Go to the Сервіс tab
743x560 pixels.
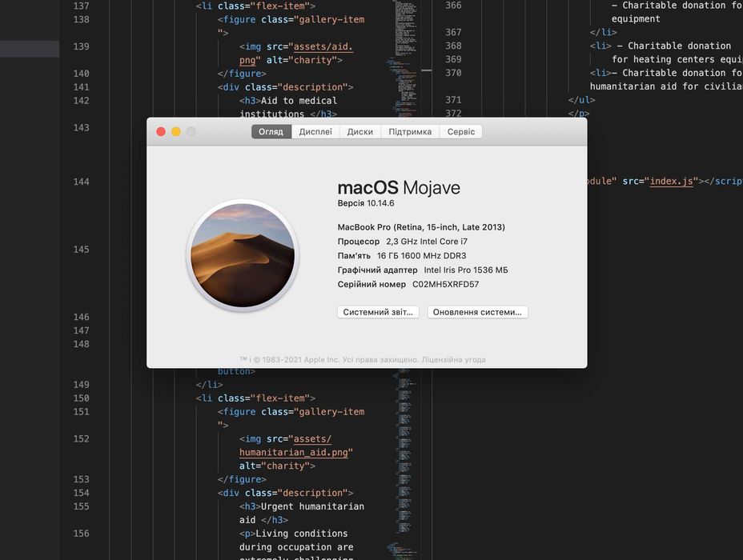[x=461, y=131]
